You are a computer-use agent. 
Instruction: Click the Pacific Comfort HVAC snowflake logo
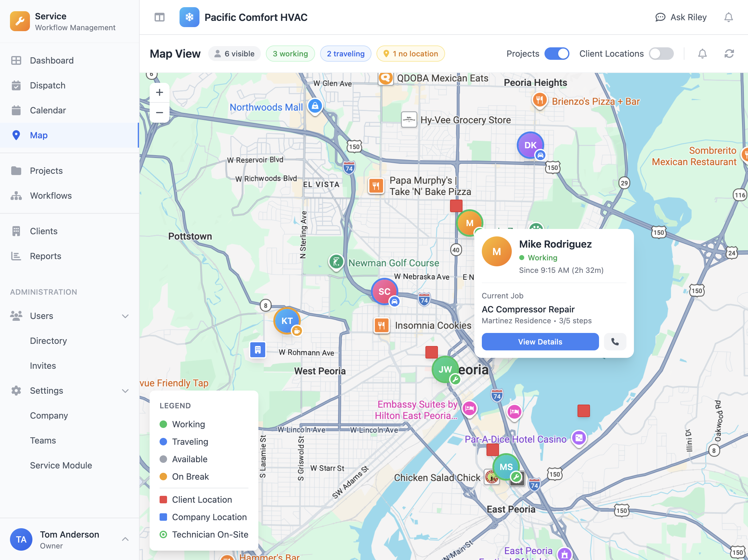[189, 17]
